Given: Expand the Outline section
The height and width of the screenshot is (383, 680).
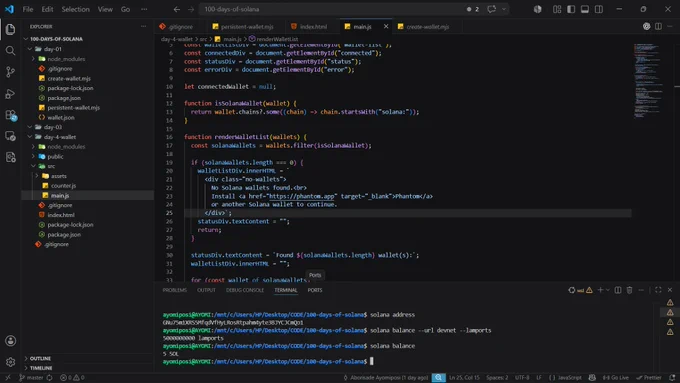Looking at the screenshot, I should 40,358.
